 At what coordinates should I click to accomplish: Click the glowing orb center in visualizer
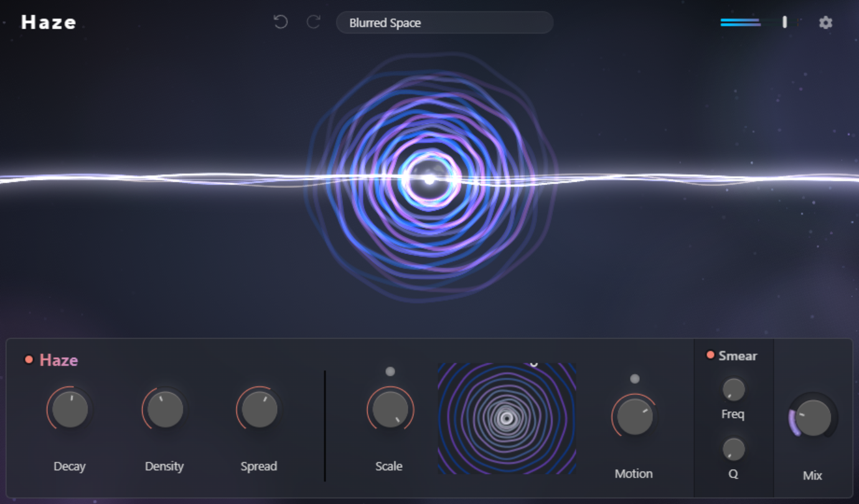[x=429, y=179]
